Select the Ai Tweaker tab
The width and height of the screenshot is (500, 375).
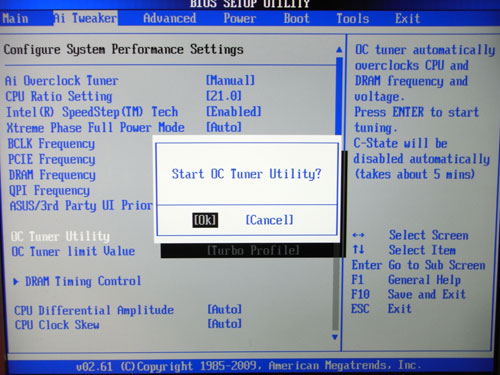[x=85, y=18]
